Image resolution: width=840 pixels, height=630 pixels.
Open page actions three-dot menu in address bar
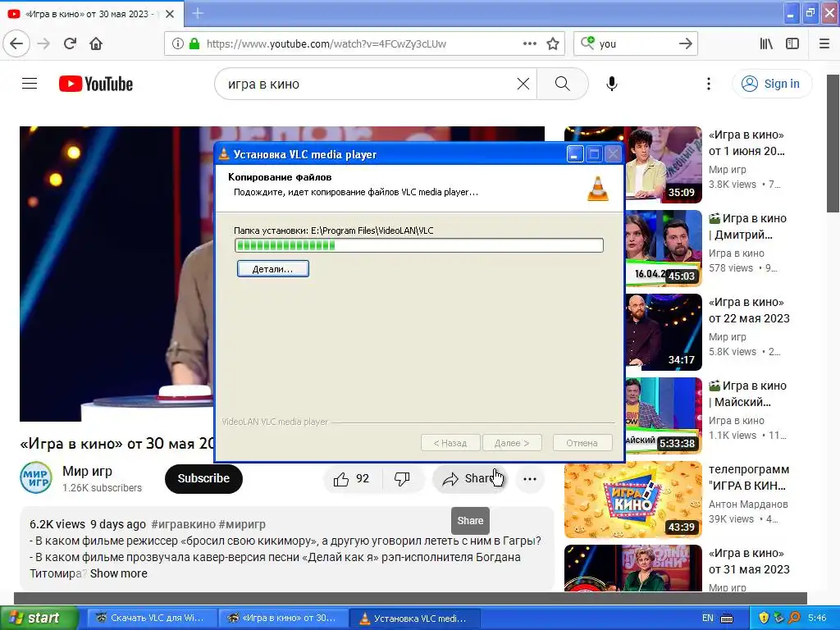point(529,43)
